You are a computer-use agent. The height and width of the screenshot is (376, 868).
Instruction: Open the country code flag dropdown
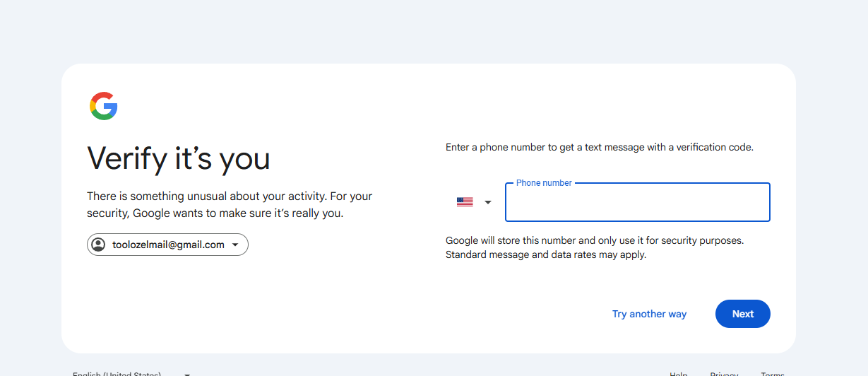474,202
